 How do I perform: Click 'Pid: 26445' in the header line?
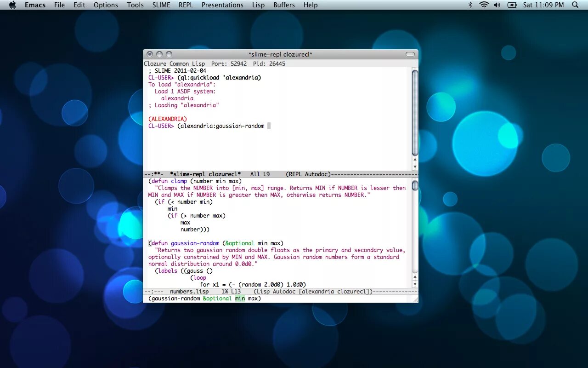coord(269,64)
